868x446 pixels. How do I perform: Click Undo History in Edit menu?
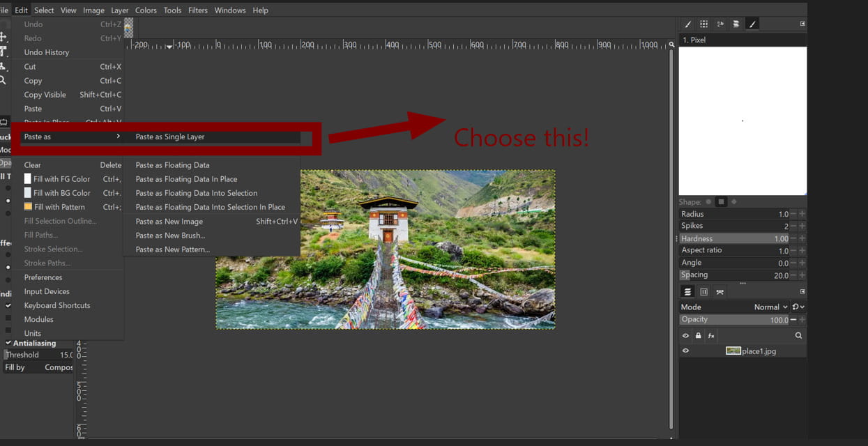pyautogui.click(x=68, y=52)
